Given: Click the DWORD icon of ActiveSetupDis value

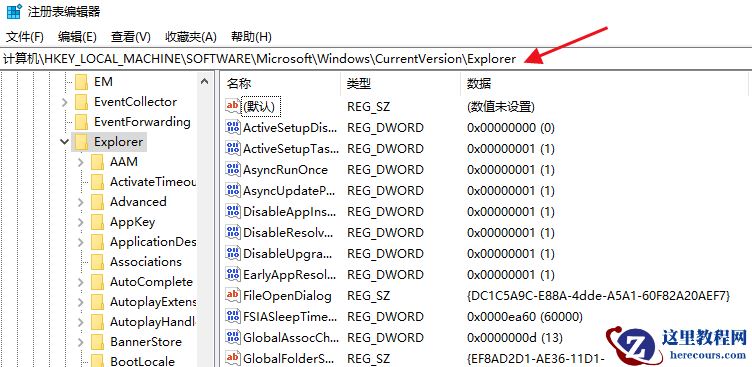Looking at the screenshot, I should (233, 128).
